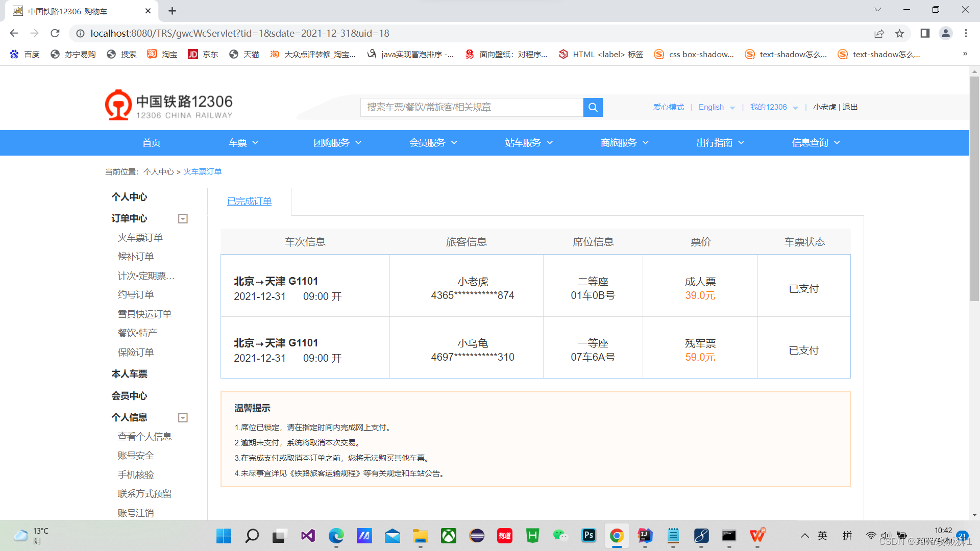980x551 pixels.
Task: Open Photoshop from the taskbar
Action: [x=589, y=536]
